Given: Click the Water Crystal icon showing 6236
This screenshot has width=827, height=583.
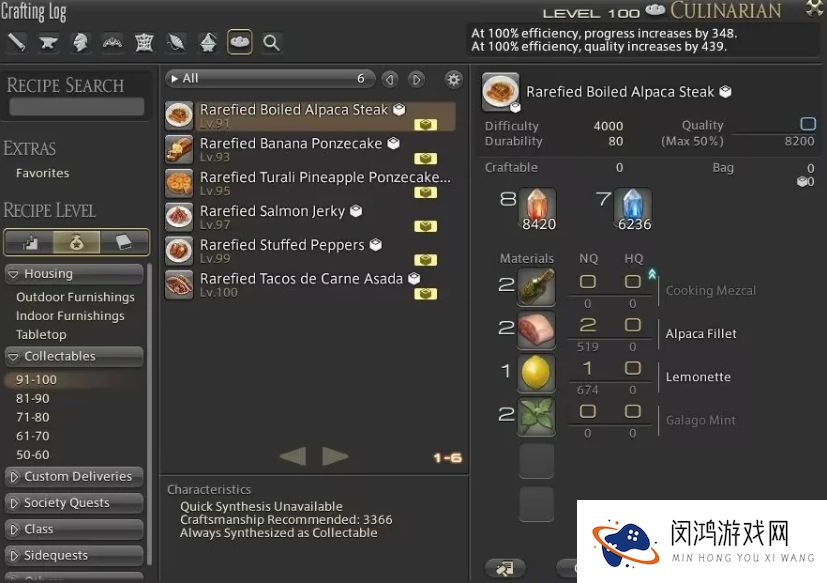Looking at the screenshot, I should (x=633, y=207).
